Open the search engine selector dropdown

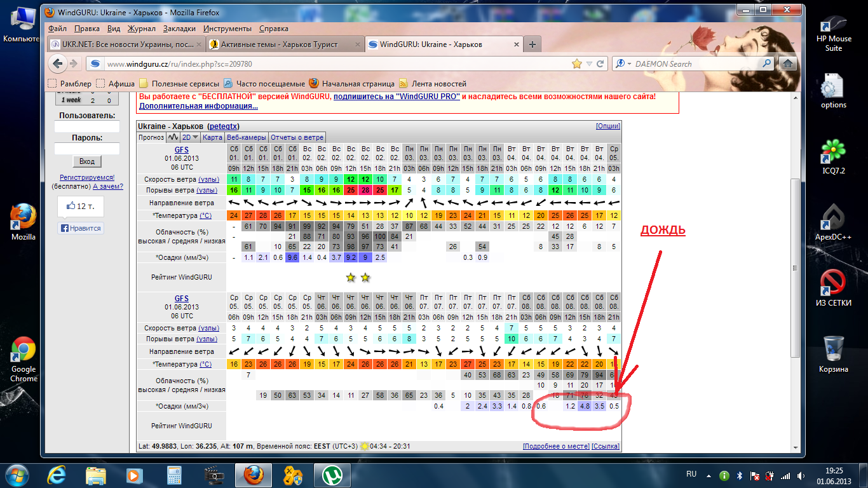click(622, 64)
